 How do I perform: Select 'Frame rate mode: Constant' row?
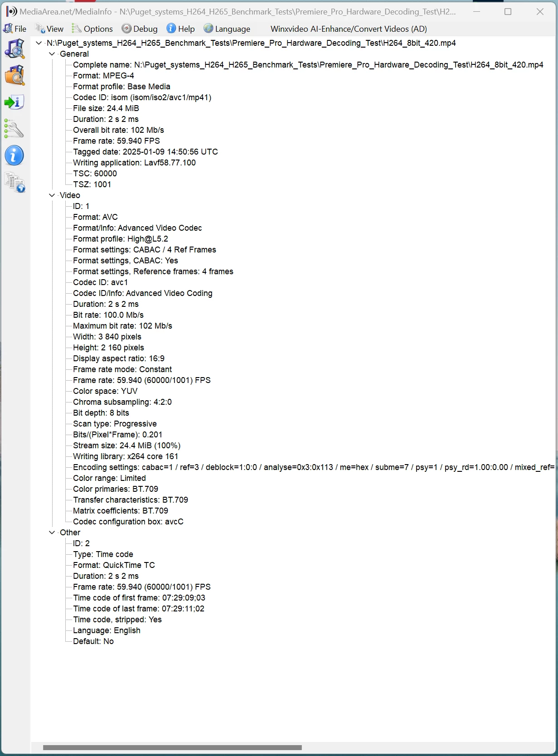(x=122, y=369)
